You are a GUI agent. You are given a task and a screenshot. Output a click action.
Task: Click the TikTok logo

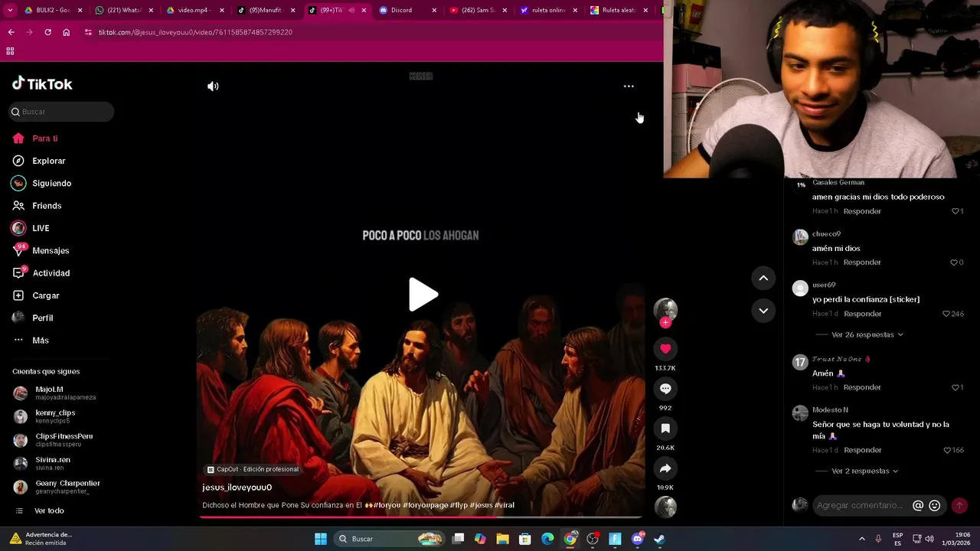(x=42, y=84)
